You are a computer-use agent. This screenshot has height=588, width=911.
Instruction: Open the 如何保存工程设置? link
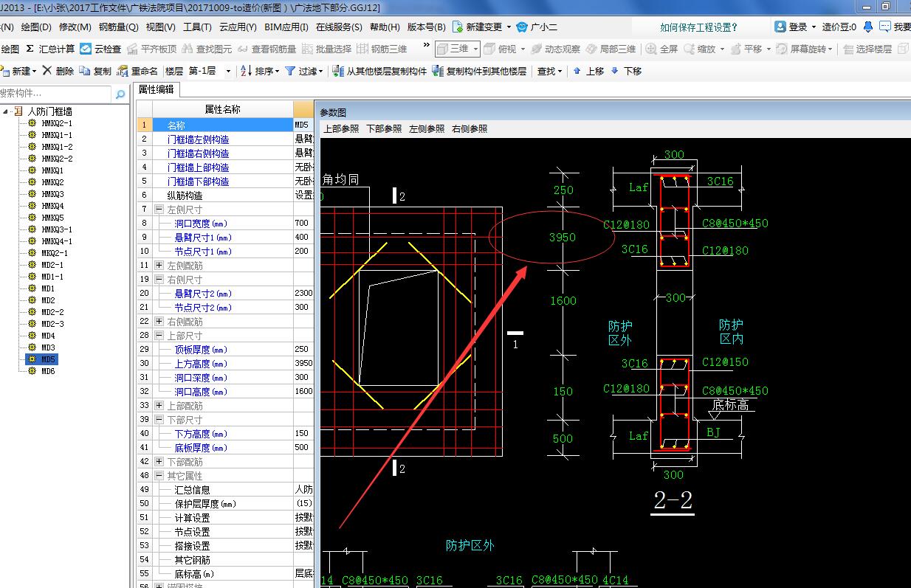(x=698, y=27)
